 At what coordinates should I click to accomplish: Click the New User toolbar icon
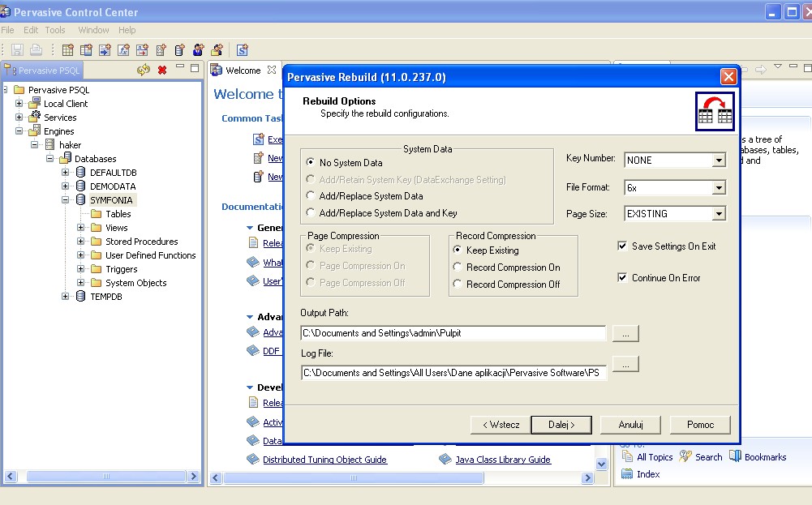198,49
